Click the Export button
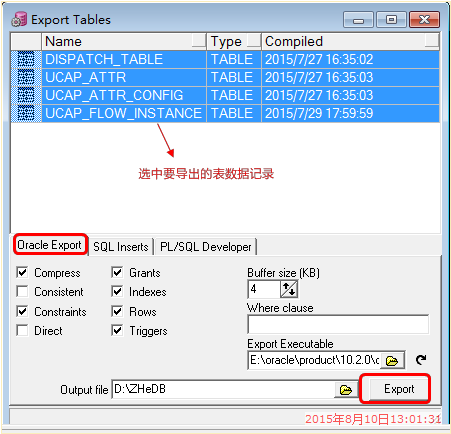451x434 pixels. [399, 389]
